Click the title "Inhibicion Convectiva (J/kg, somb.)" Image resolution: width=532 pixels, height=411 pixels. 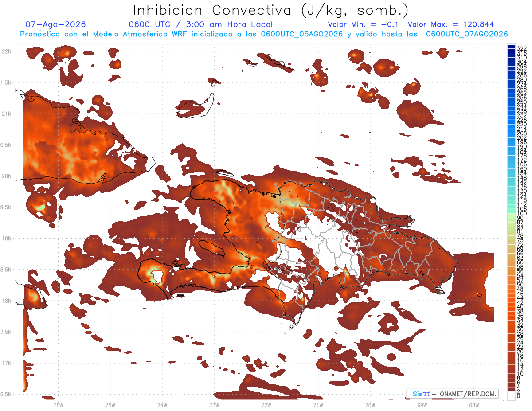pyautogui.click(x=271, y=10)
